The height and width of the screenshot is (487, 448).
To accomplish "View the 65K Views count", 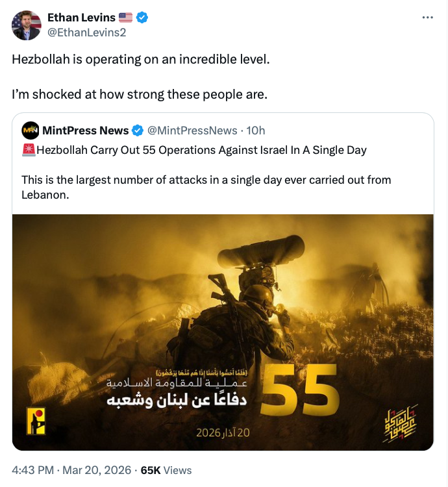I will [x=166, y=469].
